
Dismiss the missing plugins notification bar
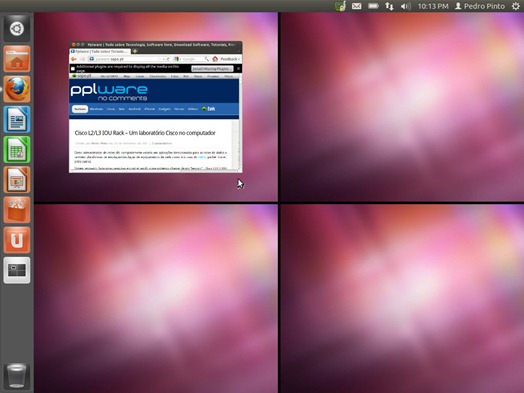[x=238, y=69]
